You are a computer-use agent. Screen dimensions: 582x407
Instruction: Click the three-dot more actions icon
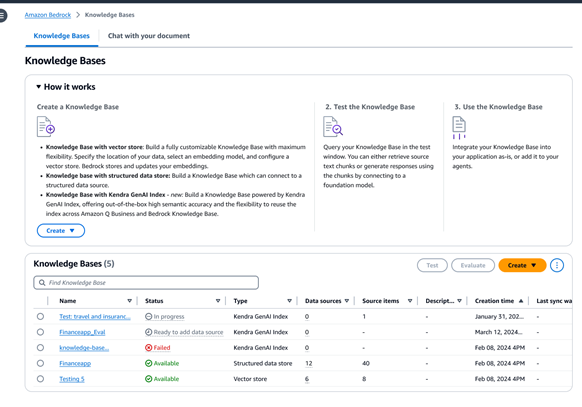click(557, 265)
